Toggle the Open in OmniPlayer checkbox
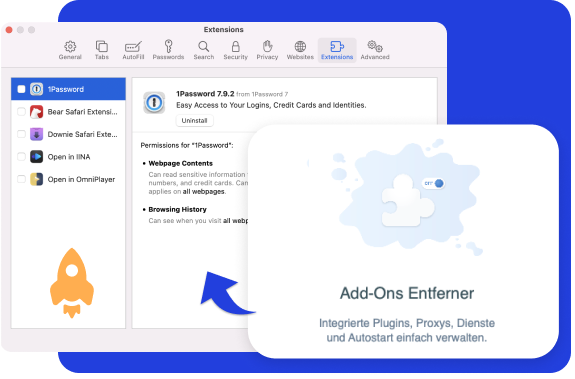Image resolution: width=575 pixels, height=379 pixels. coord(21,179)
